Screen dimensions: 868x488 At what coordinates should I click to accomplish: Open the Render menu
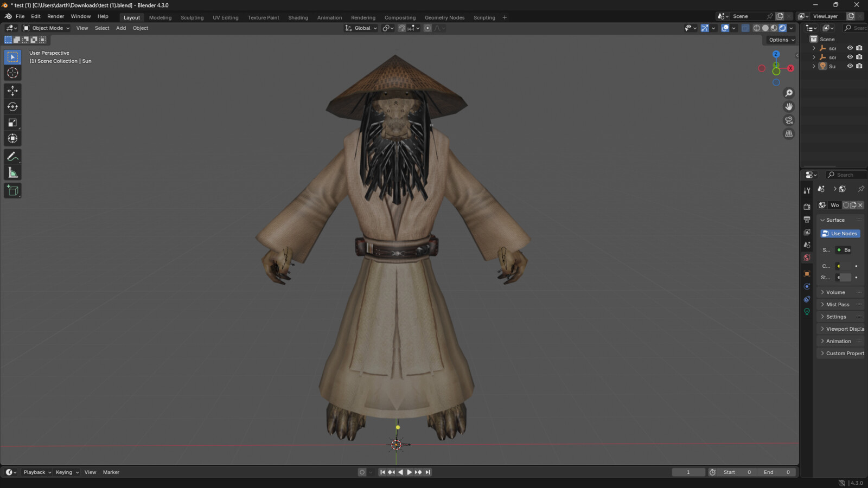(x=56, y=16)
